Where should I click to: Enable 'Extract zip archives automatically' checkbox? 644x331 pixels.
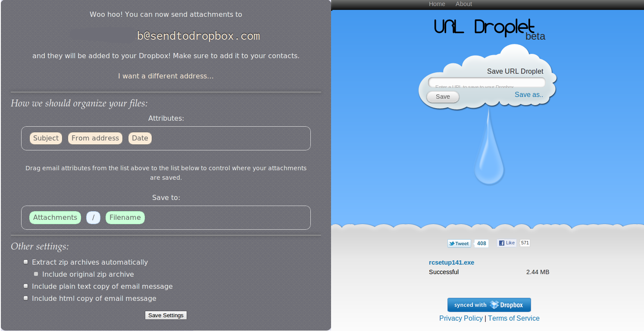click(26, 262)
